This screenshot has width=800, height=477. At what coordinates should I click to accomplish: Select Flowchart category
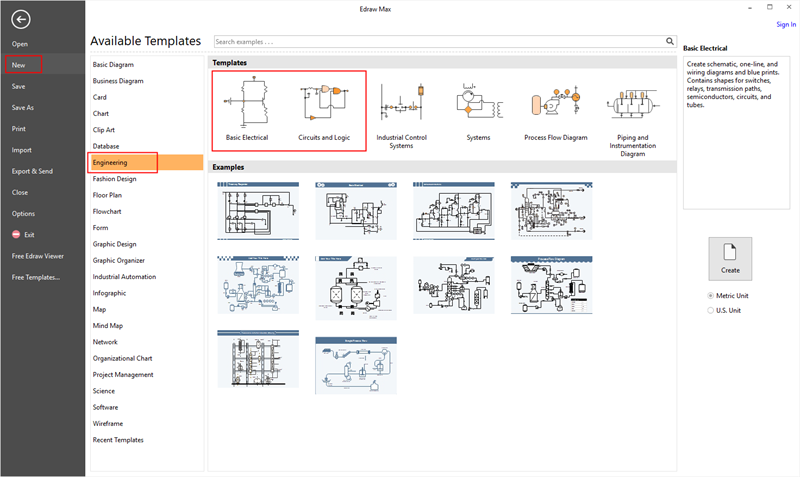107,212
